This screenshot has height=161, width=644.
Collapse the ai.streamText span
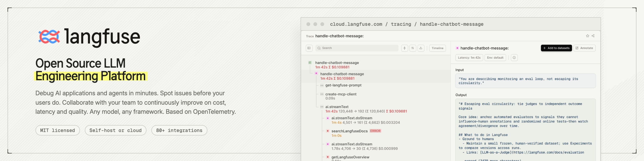coord(322,107)
